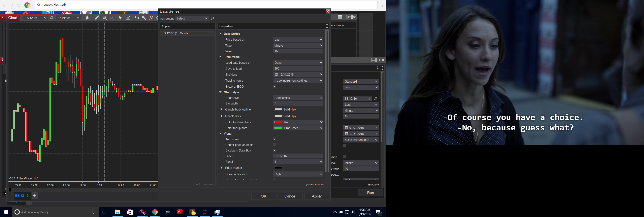Expand the Candle wick property
The width and height of the screenshot is (644, 217).
[x=222, y=116]
